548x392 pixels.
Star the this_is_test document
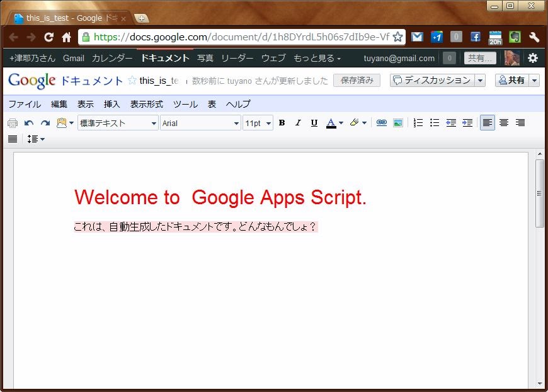tap(132, 81)
